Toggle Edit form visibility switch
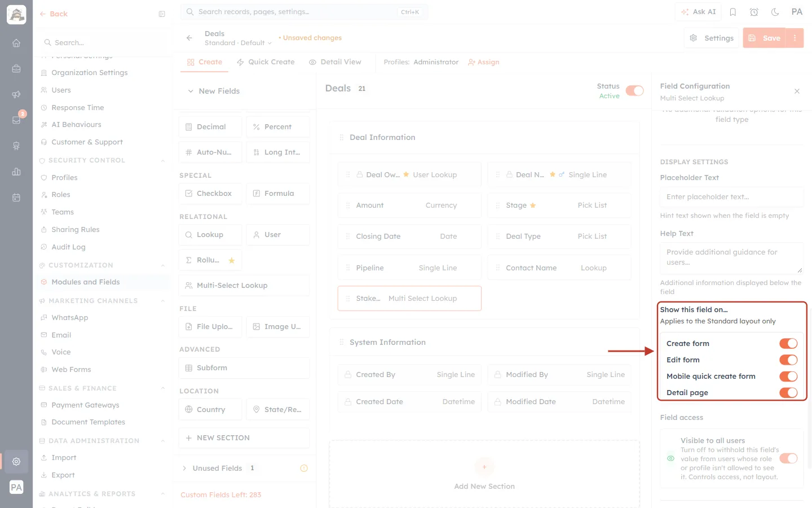This screenshot has height=508, width=812. (788, 360)
